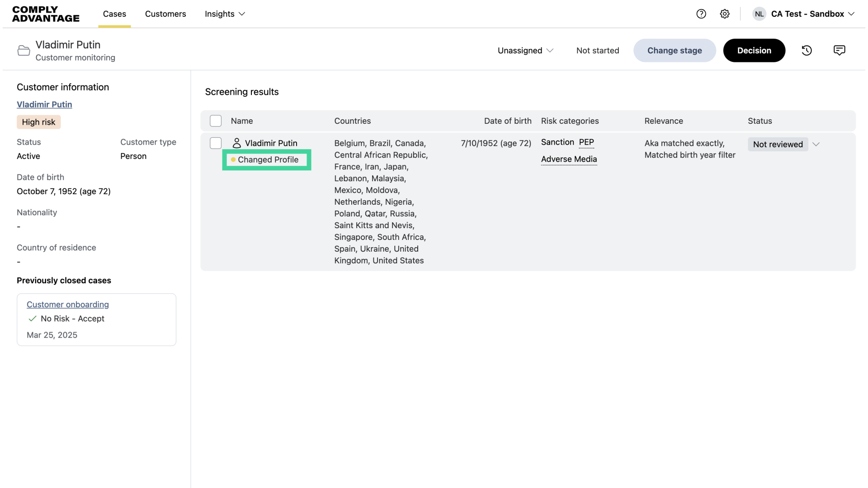Open the Customer onboarding closed case link

click(x=68, y=305)
